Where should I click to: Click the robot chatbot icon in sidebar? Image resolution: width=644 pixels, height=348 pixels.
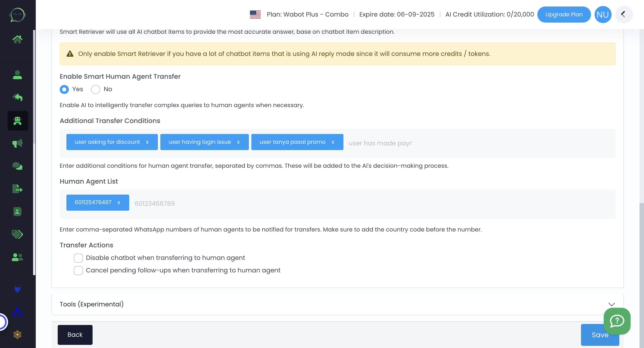[x=17, y=121]
